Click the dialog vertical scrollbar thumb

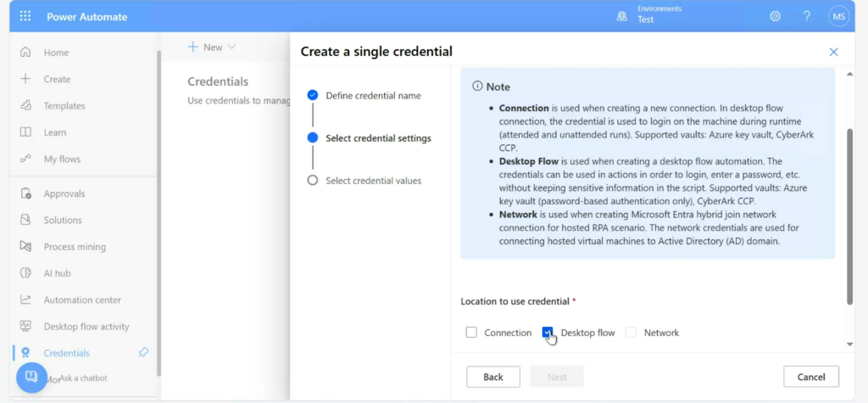click(850, 216)
